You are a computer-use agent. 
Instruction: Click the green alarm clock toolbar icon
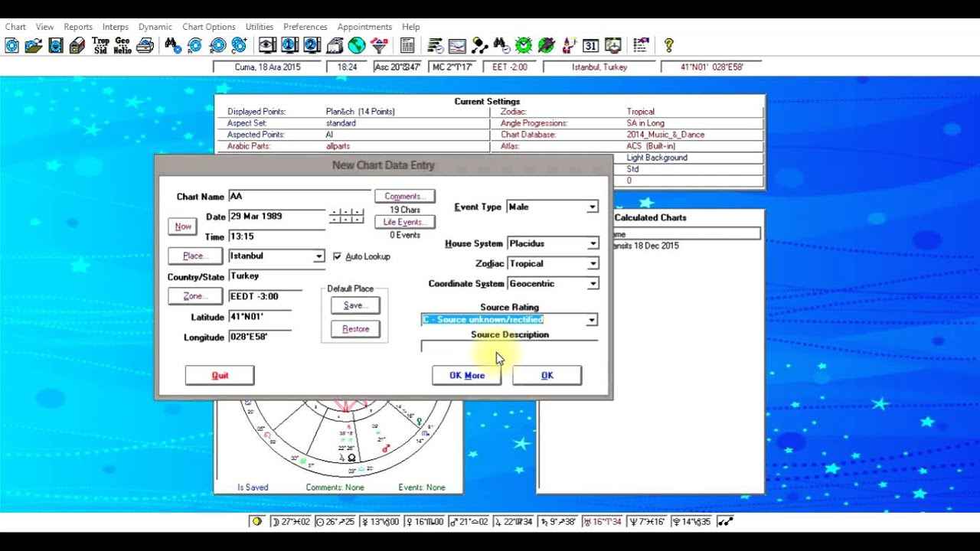tap(523, 46)
